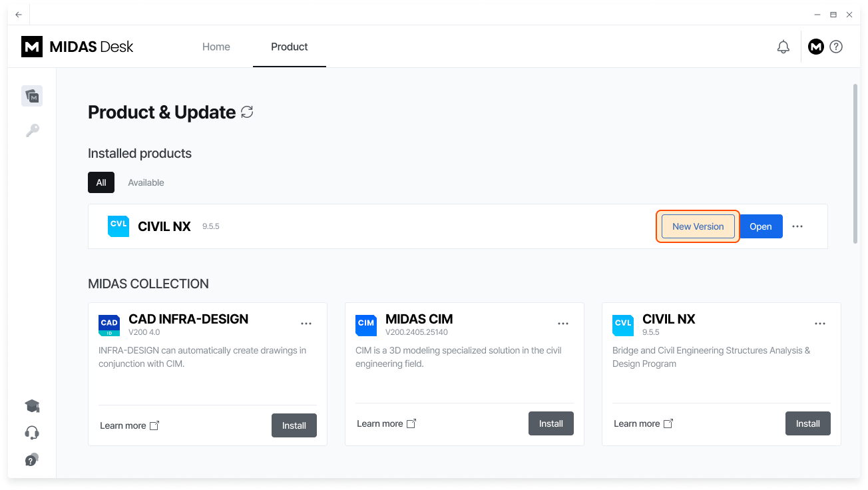Click the MIDAS Desk logo
Image resolution: width=868 pixels, height=490 pixels.
tap(77, 47)
